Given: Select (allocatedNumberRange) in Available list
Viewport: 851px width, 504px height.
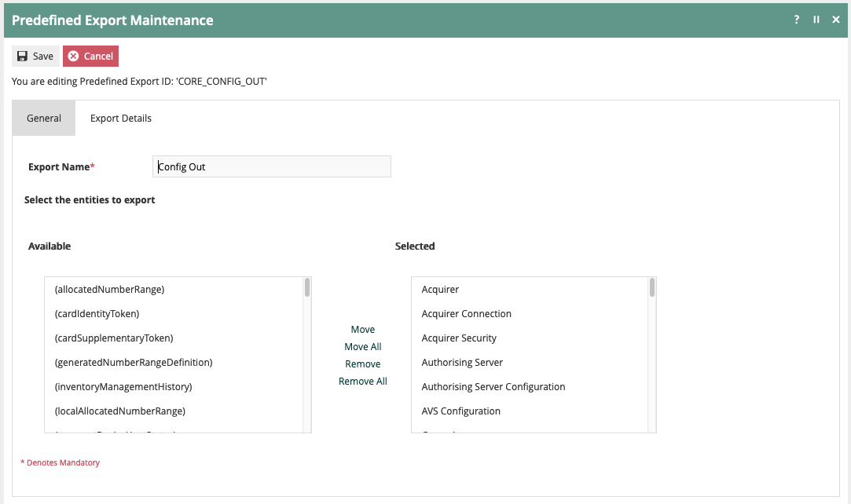Looking at the screenshot, I should tap(109, 290).
